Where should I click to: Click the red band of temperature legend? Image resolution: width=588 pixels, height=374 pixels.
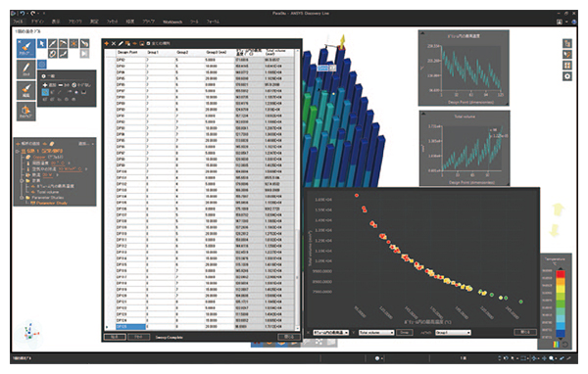pyautogui.click(x=561, y=274)
